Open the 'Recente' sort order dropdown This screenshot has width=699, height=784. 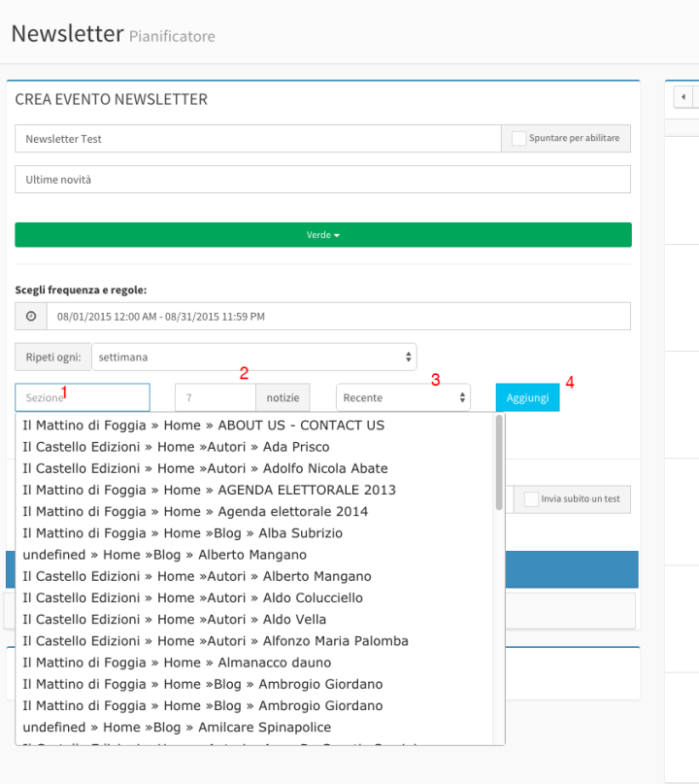(x=403, y=397)
